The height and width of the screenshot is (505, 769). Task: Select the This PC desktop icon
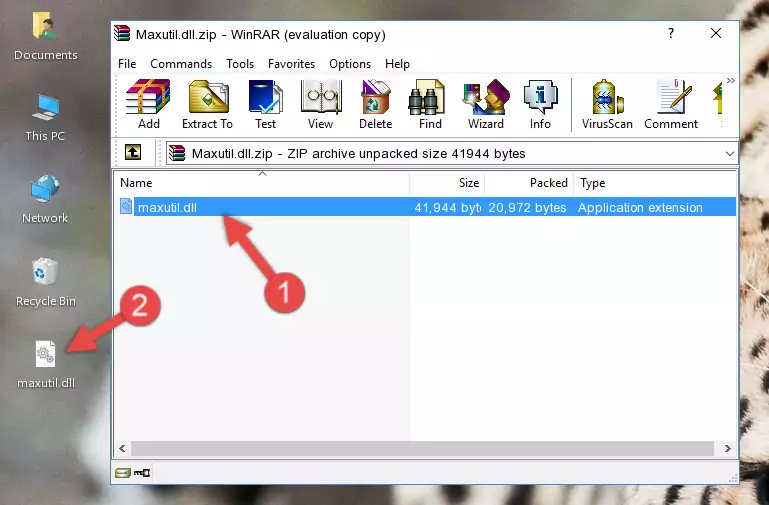(45, 118)
